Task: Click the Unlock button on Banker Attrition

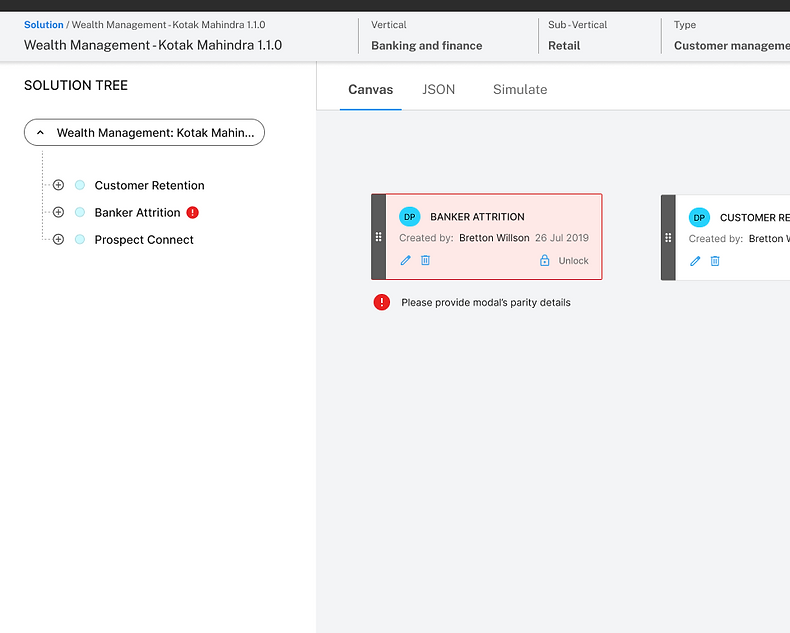Action: click(x=573, y=261)
